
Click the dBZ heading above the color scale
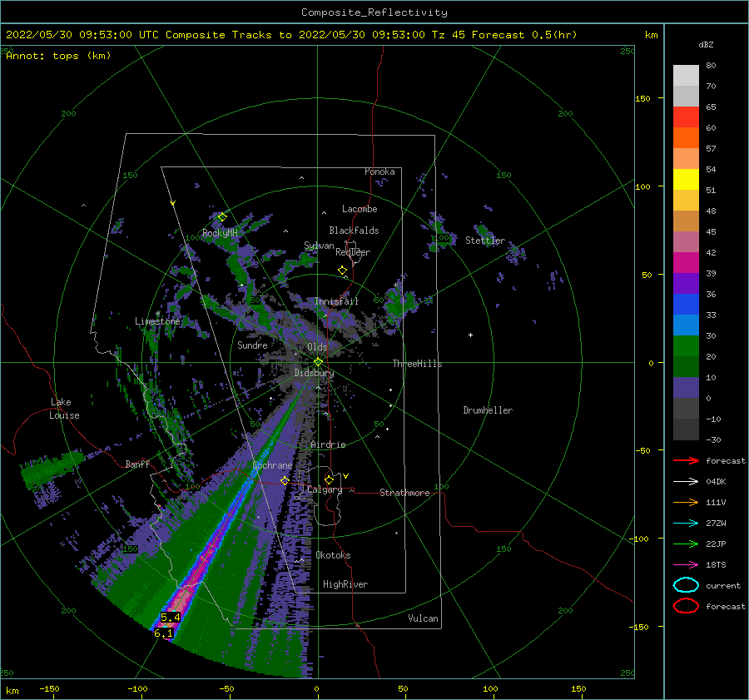coord(706,45)
